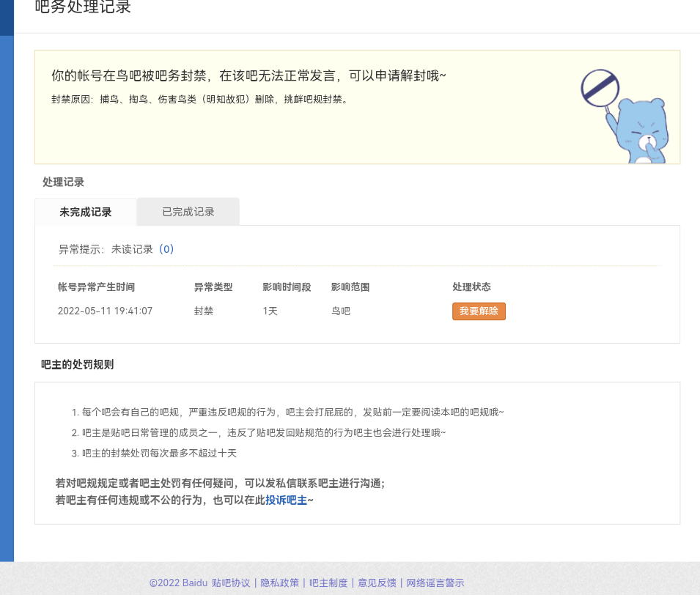The width and height of the screenshot is (700, 595).
Task: Open the 已完成记录 tab
Action: [x=188, y=212]
